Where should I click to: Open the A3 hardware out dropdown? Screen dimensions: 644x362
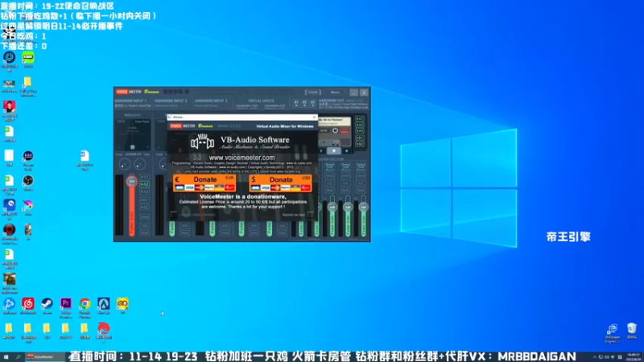tap(312, 103)
